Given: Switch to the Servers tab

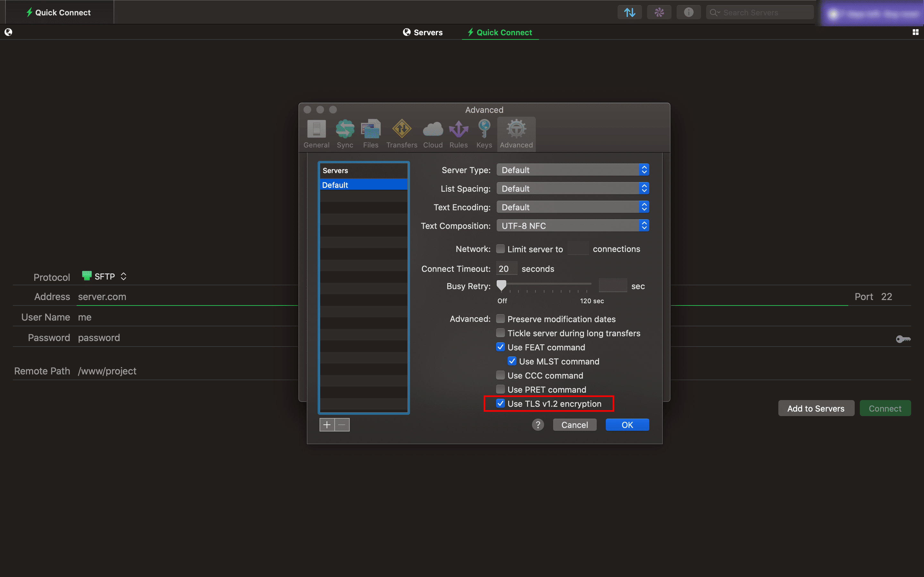Looking at the screenshot, I should coord(423,32).
